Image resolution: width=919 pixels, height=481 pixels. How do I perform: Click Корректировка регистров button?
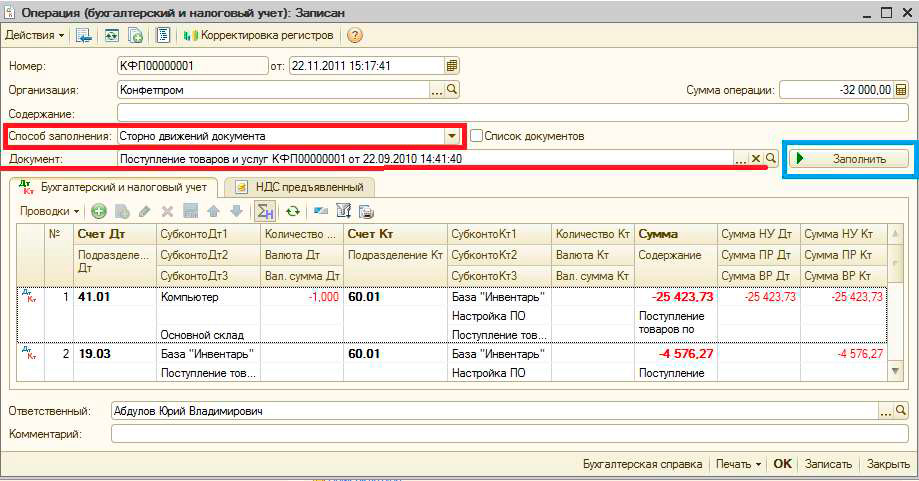pos(258,35)
